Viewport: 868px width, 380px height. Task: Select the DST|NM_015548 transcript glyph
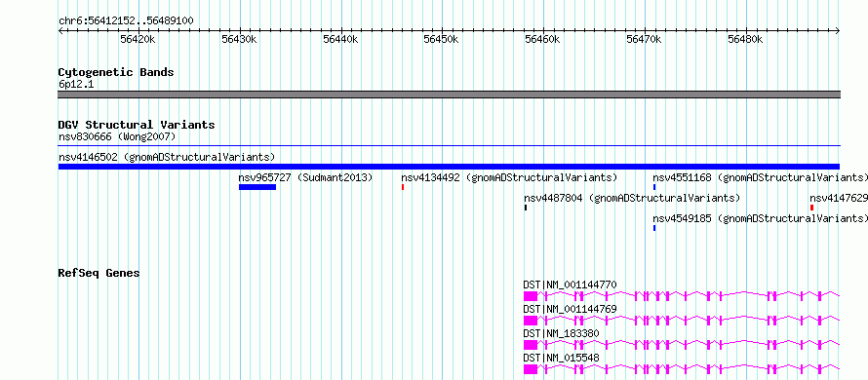coord(682,369)
